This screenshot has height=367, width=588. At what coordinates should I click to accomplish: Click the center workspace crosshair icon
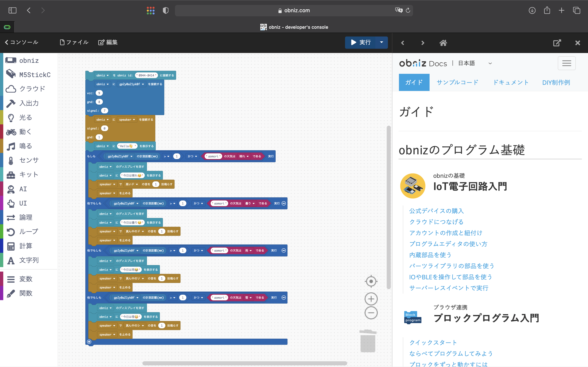(x=371, y=282)
